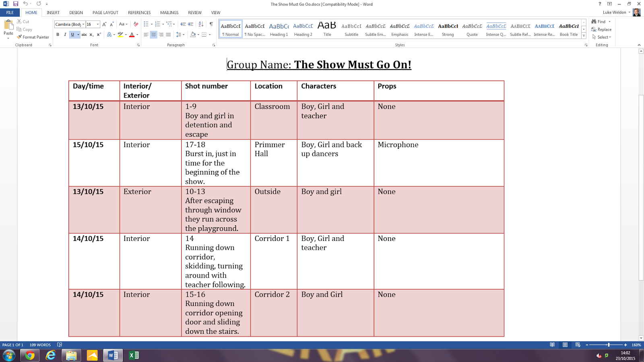The image size is (644, 362).
Task: Open the Font dropdown showing Cambria
Action: tap(83, 24)
